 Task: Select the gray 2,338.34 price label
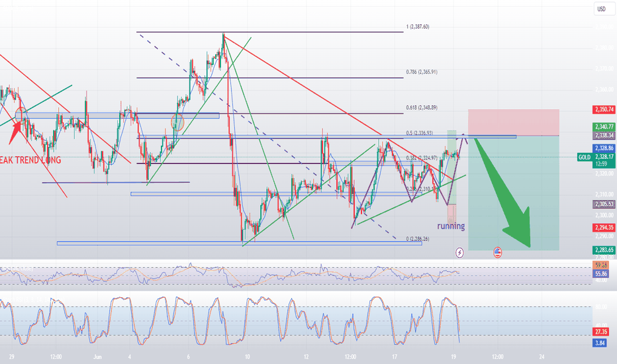coord(604,136)
